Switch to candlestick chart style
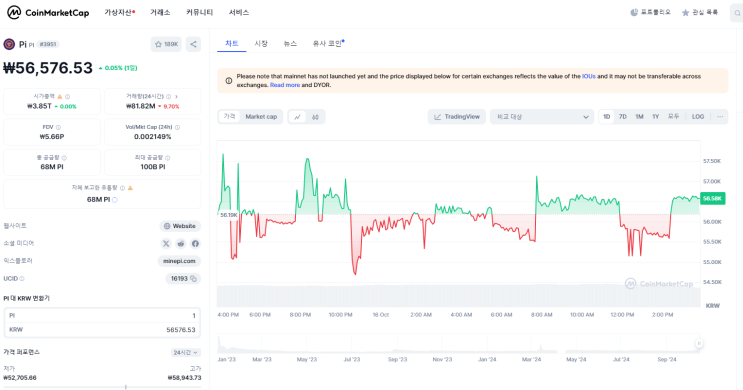Viewport: 743px width, 390px height. tap(315, 117)
